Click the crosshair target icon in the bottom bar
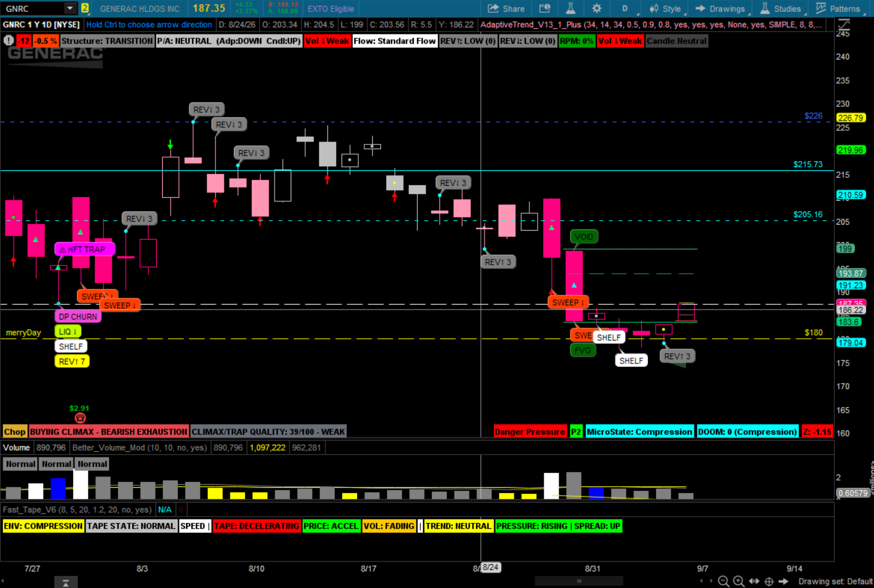 pos(769,581)
